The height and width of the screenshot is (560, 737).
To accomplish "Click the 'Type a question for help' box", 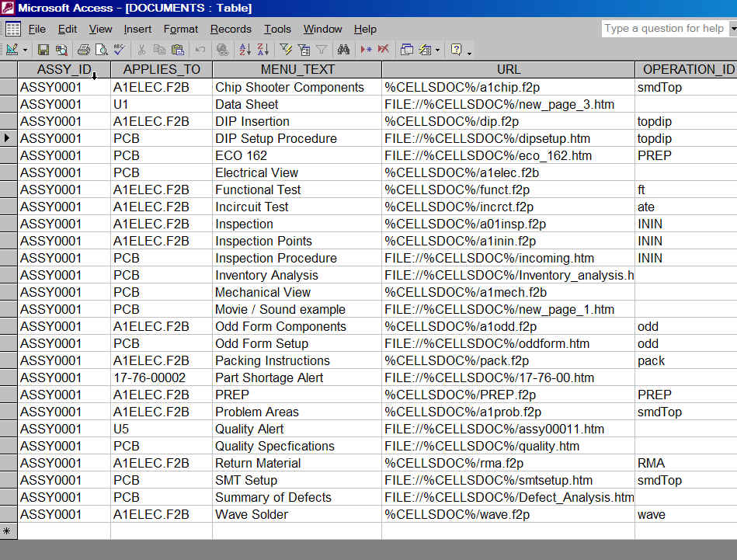I will pos(665,29).
